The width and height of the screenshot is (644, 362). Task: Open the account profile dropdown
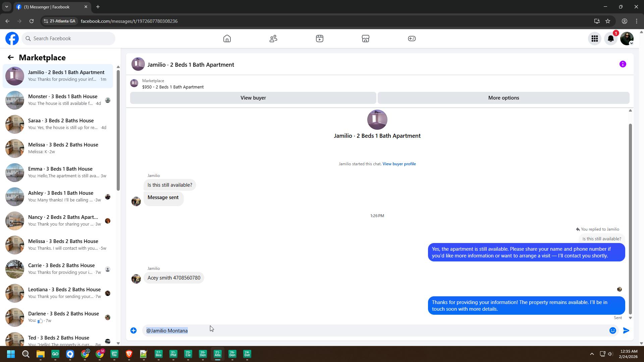pyautogui.click(x=627, y=39)
